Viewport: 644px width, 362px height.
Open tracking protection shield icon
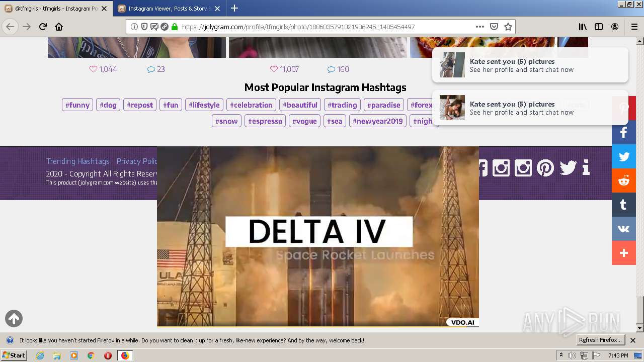(144, 27)
